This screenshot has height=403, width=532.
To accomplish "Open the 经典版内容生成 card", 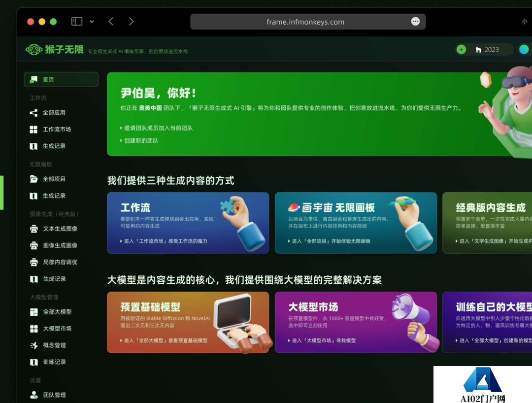I will tap(487, 223).
